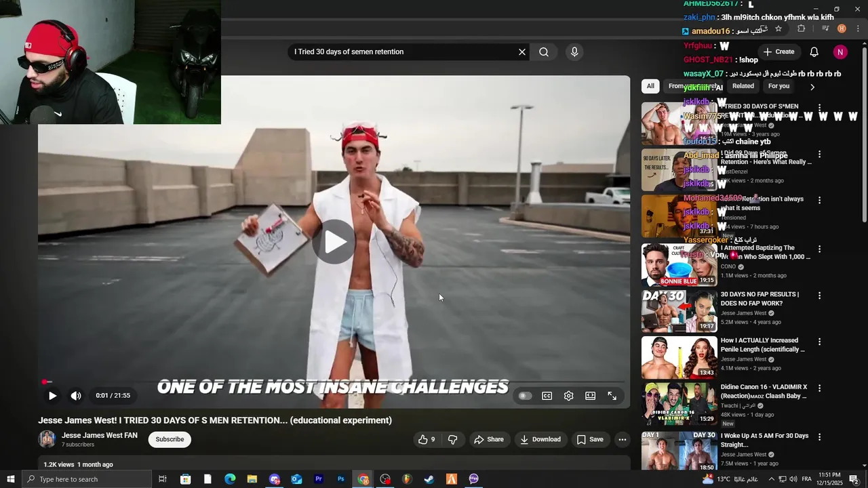Open the Create menu

(x=778, y=52)
